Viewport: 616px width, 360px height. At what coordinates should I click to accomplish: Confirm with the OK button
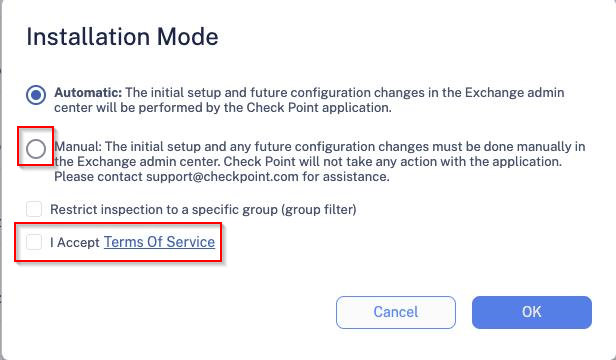(x=532, y=312)
